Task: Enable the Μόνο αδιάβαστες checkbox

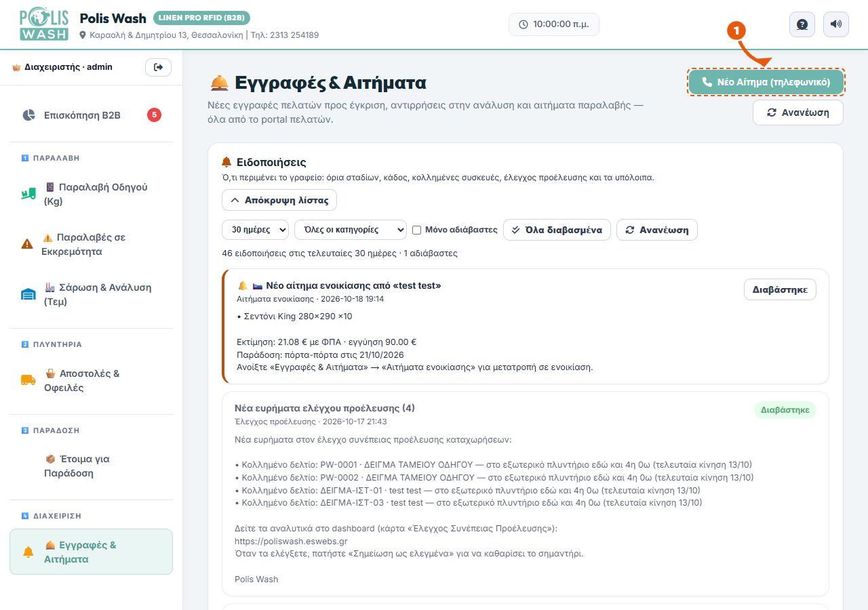Action: coord(417,230)
